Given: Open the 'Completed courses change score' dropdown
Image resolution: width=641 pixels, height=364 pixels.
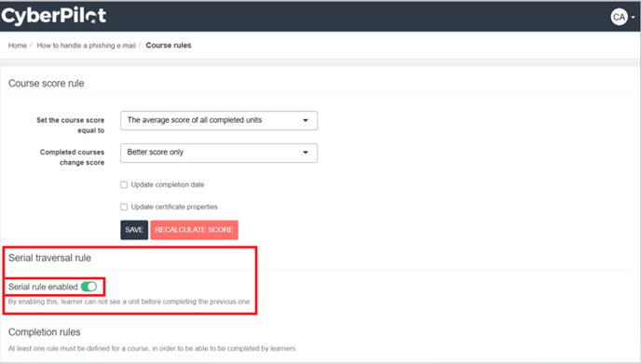Looking at the screenshot, I should coord(219,153).
